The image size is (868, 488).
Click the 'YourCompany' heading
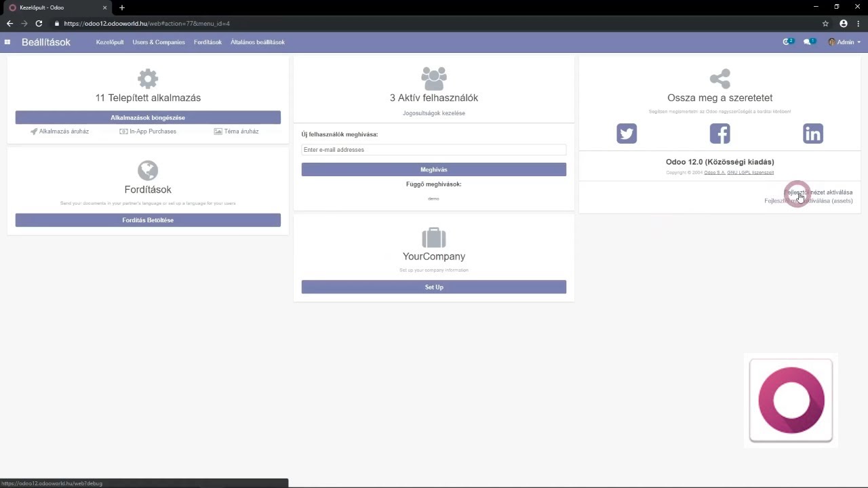pyautogui.click(x=434, y=256)
